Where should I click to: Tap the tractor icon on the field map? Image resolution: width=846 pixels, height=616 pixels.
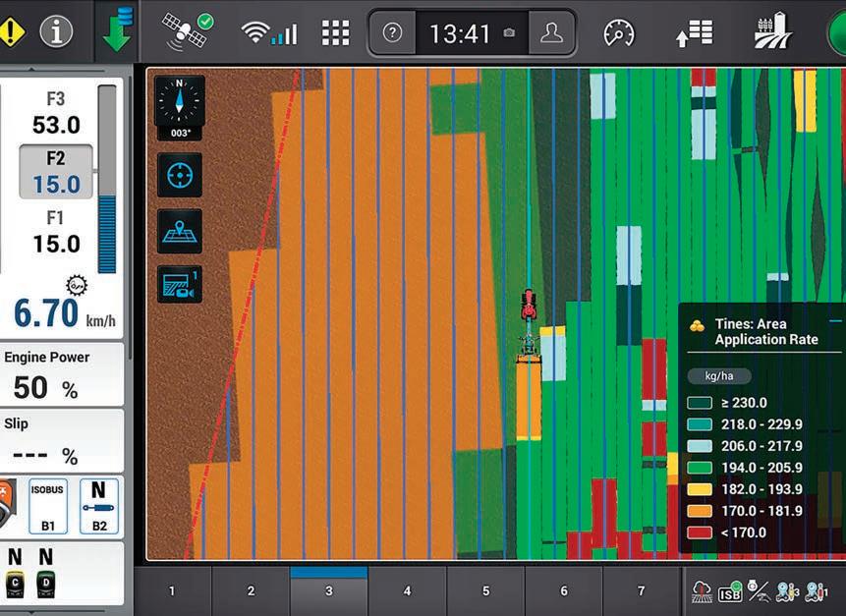pos(529,306)
